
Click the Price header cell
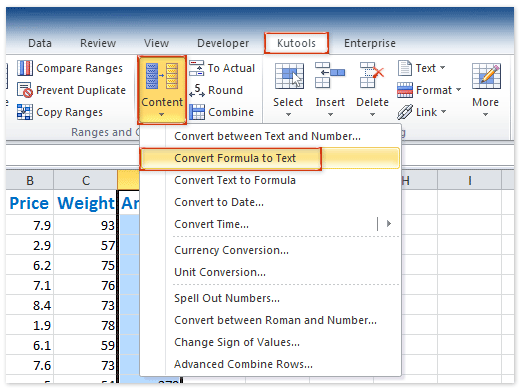point(29,203)
